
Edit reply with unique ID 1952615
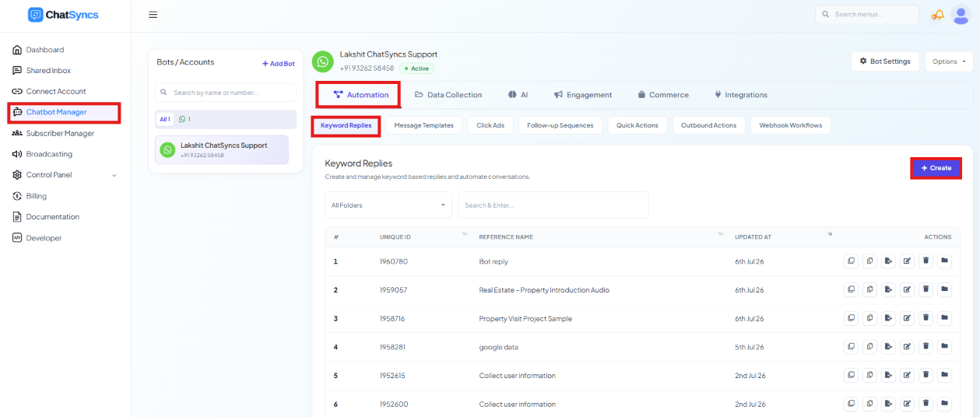point(907,375)
